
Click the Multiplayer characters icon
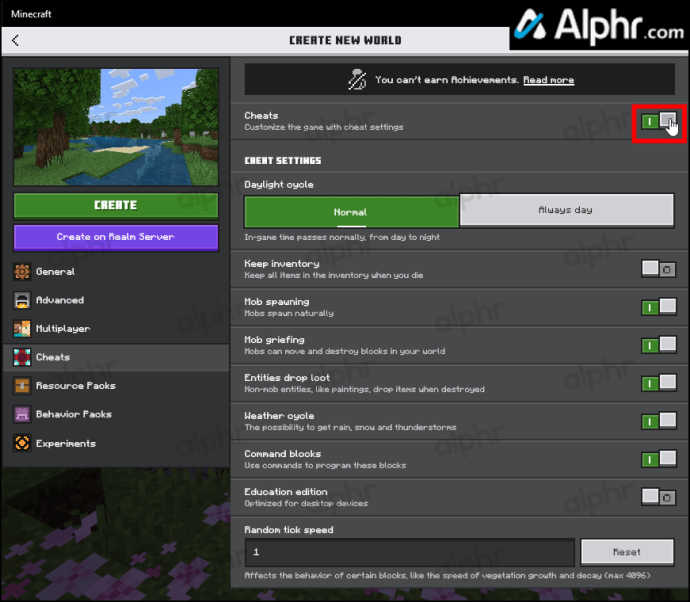[x=22, y=329]
